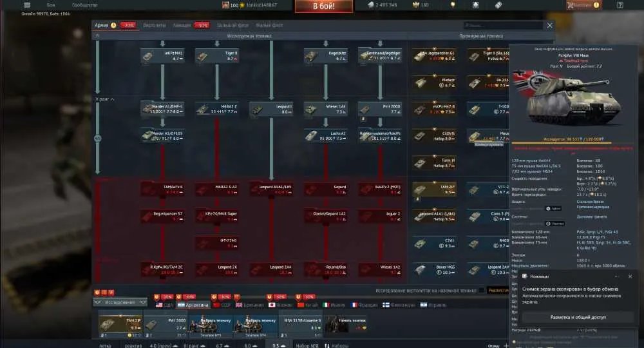Select the M48A2 C vehicle card
This screenshot has width=644, height=348.
click(x=217, y=110)
